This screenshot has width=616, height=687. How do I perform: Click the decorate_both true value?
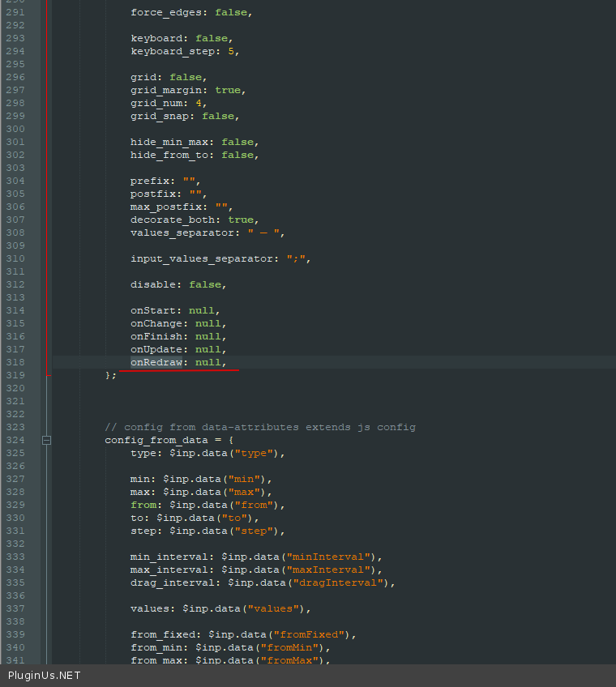[x=241, y=220]
